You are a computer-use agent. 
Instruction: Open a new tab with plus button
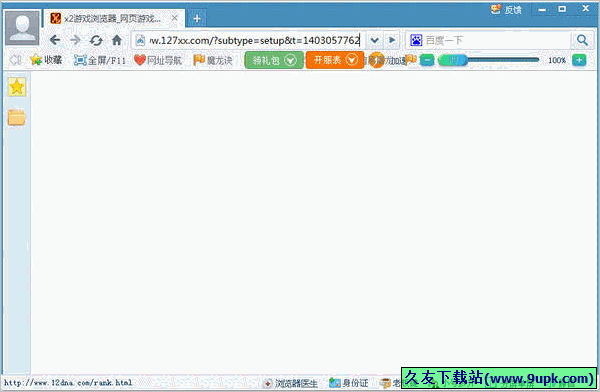197,18
